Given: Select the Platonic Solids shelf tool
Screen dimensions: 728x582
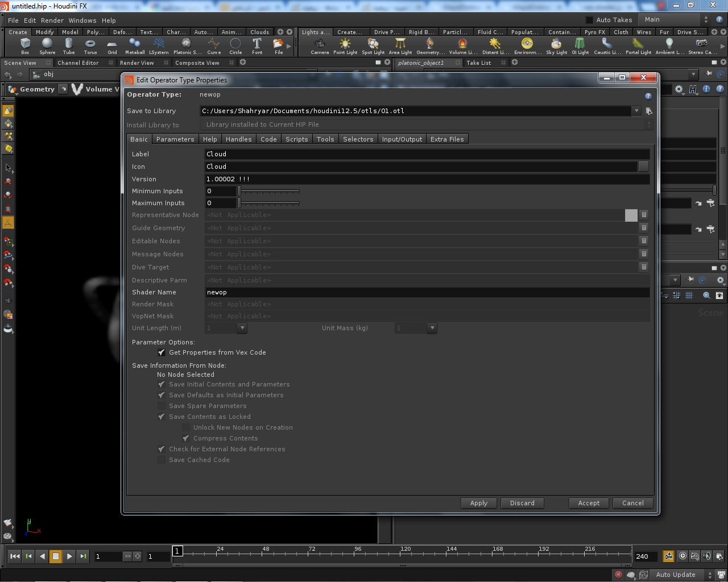Looking at the screenshot, I should pos(187,46).
